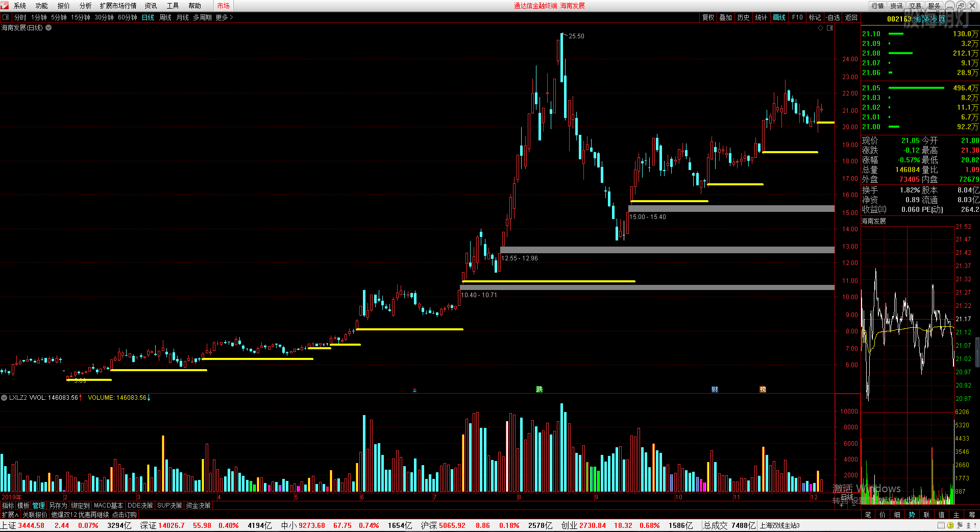Click the up-arrows icon in status bar
This screenshot has height=532, width=980.
click(x=968, y=525)
